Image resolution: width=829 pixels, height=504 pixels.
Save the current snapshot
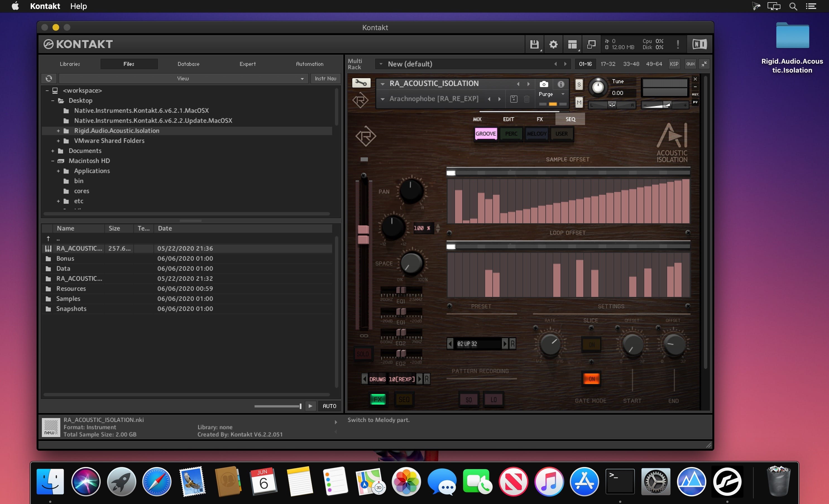513,99
